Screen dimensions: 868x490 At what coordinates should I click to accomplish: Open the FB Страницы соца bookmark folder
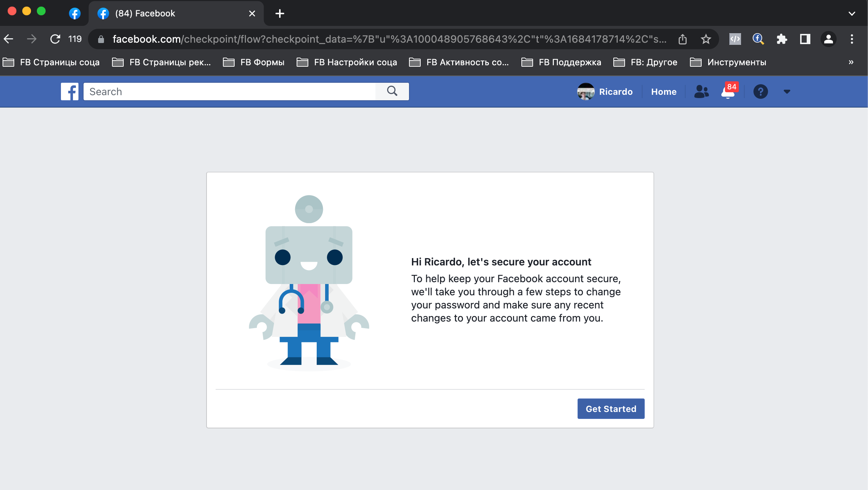51,62
